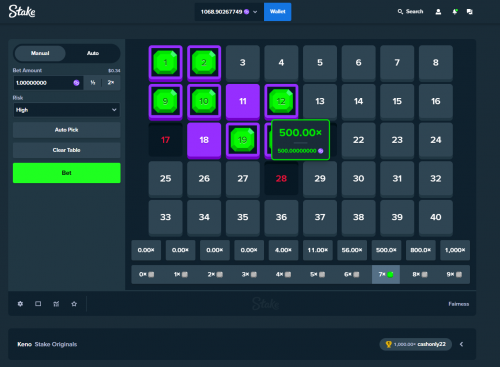Select tile number 36
The height and width of the screenshot is (367, 500).
click(x=281, y=217)
